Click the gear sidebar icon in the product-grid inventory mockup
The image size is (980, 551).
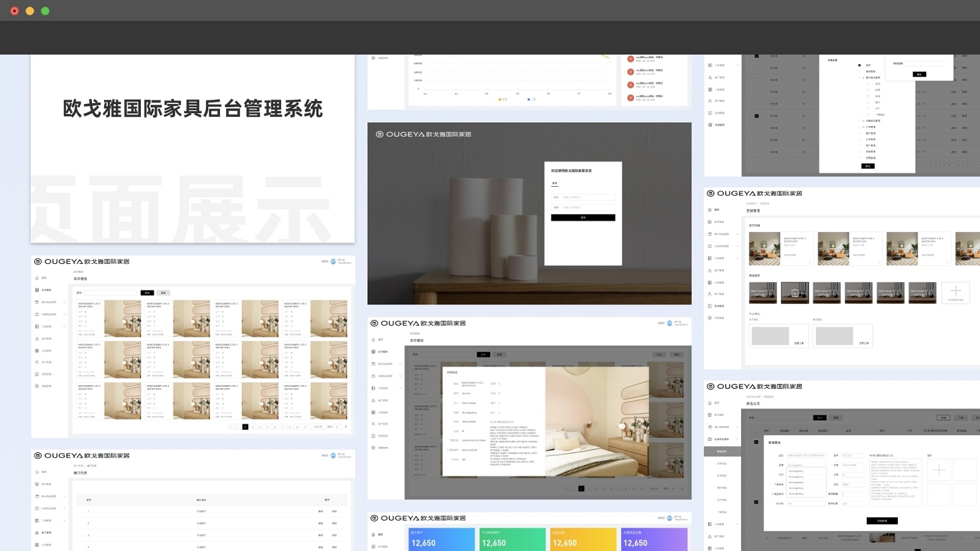(37, 386)
